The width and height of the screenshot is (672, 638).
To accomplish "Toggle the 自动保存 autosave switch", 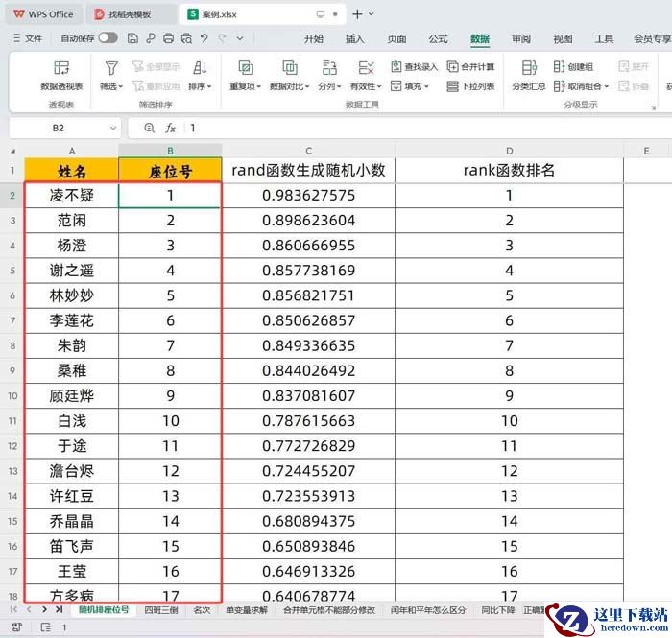I will click(108, 38).
